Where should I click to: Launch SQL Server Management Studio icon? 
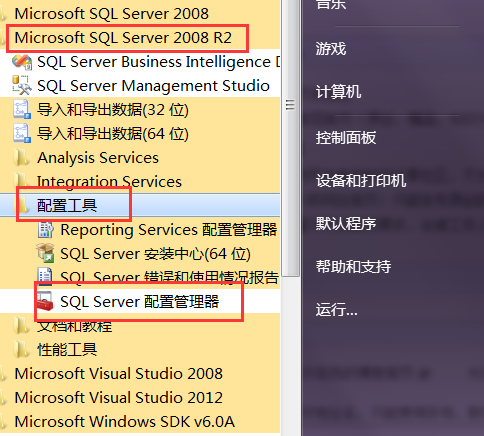22,85
